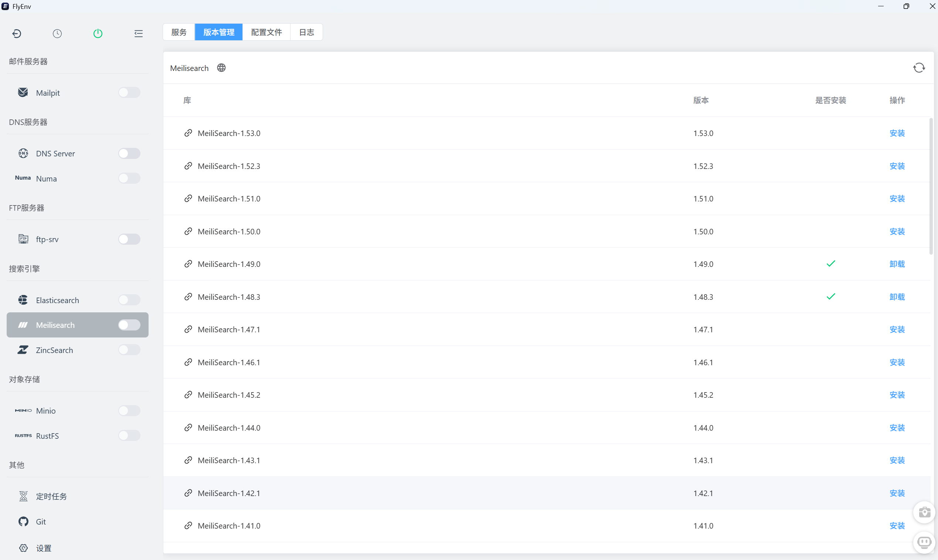This screenshot has height=560, width=938.
Task: Refresh the Meilisearch version list
Action: click(x=919, y=68)
